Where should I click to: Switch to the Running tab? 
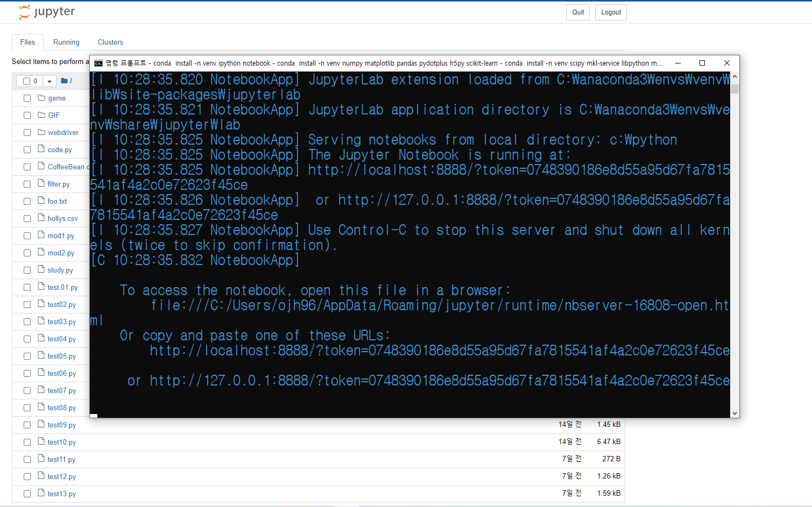click(66, 42)
